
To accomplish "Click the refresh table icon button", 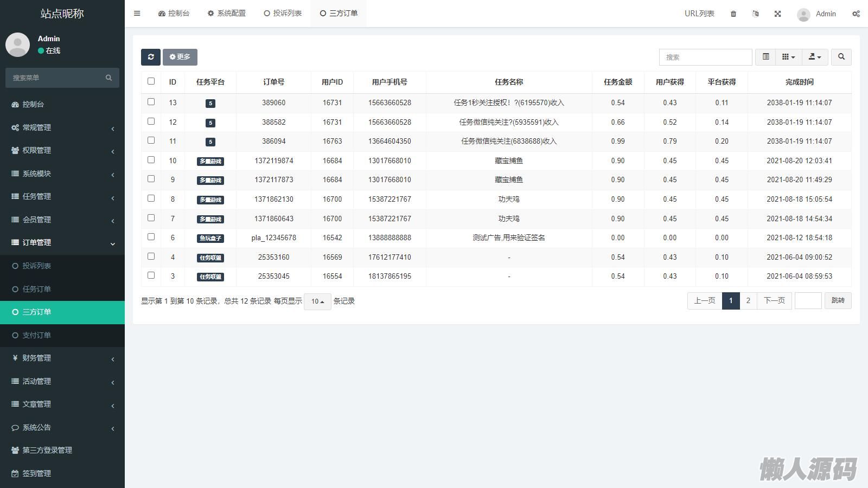I will click(x=150, y=57).
